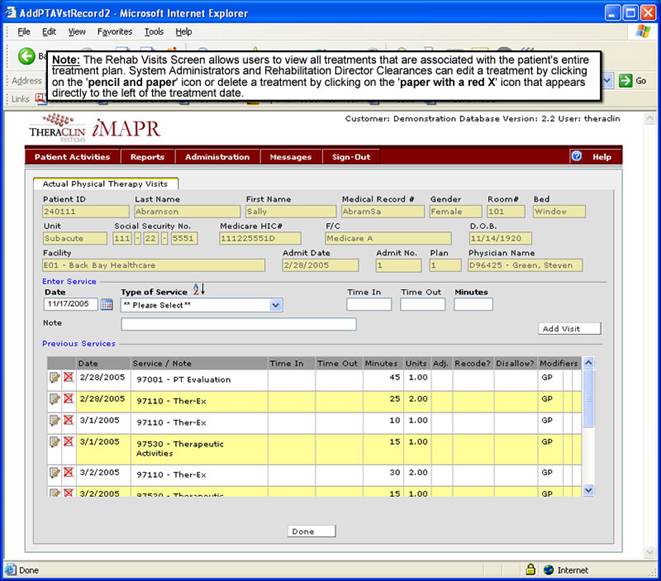Click the Sign-Out link

(x=351, y=157)
